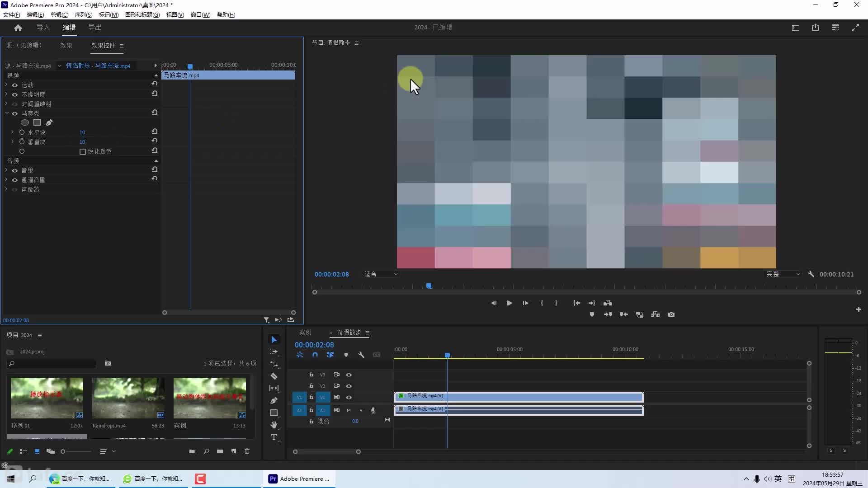Collapse the Mosaic effect properties
This screenshot has width=868, height=488.
tap(6, 113)
